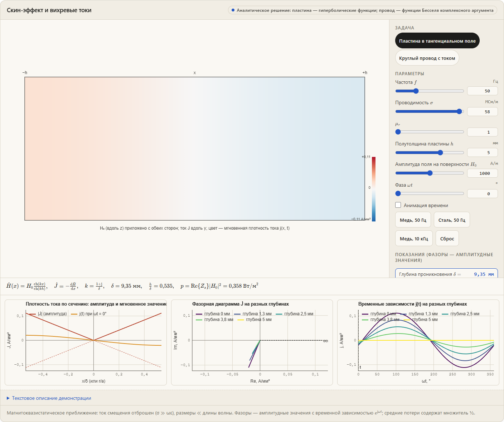Click the Проводимость σ slider handle
The height and width of the screenshot is (422, 504).
click(x=459, y=111)
